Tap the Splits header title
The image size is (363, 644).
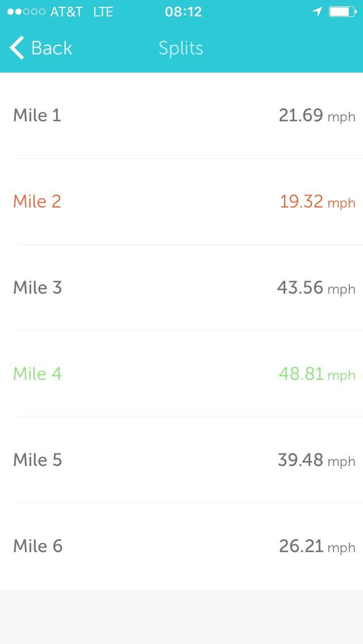coord(181,48)
